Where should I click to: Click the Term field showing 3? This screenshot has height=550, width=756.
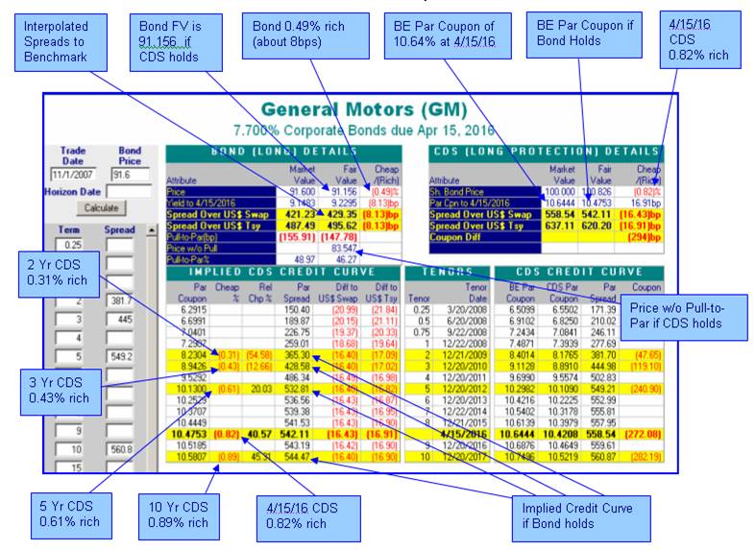click(x=69, y=320)
